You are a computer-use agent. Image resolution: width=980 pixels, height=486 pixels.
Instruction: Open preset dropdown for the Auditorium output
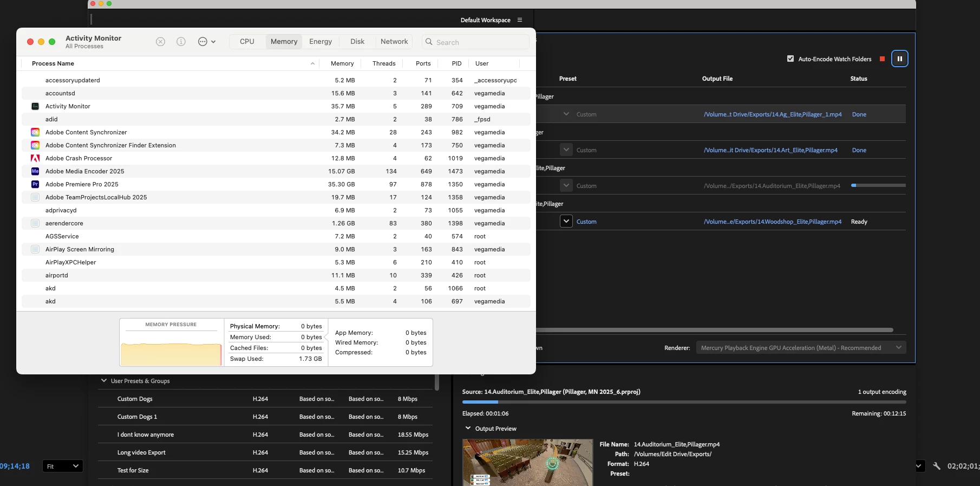pos(566,186)
